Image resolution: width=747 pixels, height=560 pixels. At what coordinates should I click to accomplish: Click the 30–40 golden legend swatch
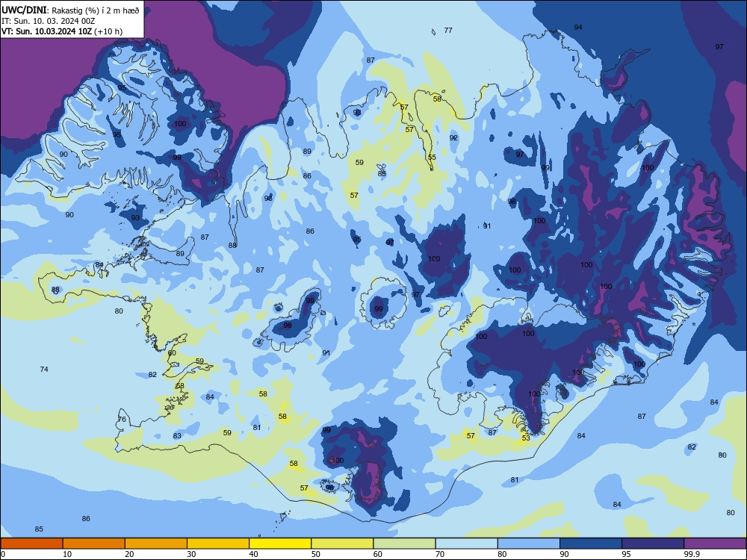218,544
